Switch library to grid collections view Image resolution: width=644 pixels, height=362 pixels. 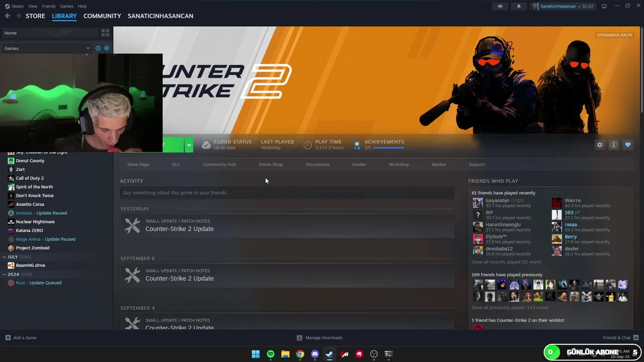pyautogui.click(x=105, y=33)
